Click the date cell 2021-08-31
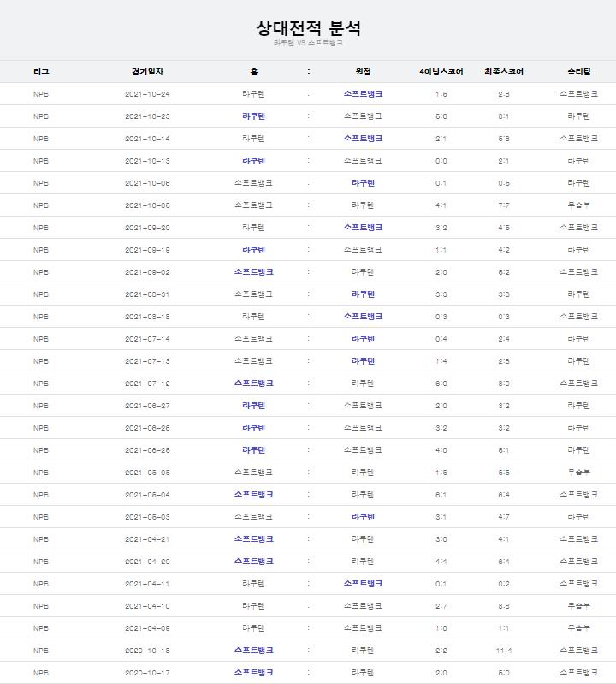 tap(147, 294)
